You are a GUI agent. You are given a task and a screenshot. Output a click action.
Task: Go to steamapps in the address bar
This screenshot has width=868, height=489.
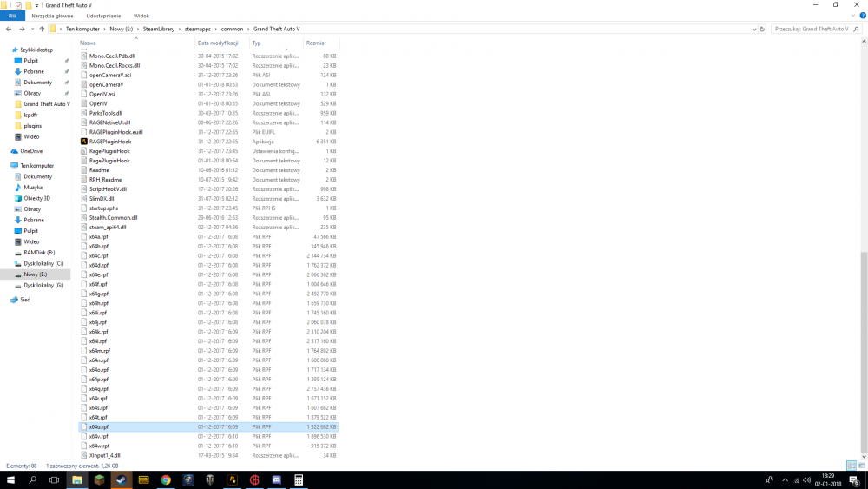(198, 29)
